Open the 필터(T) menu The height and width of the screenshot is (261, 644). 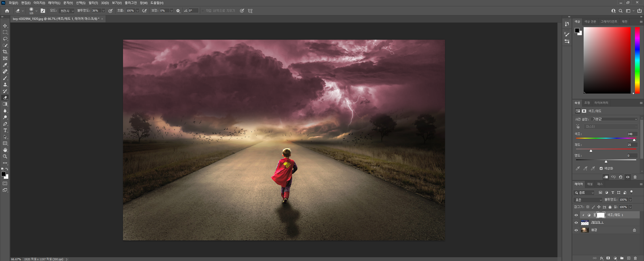[93, 3]
